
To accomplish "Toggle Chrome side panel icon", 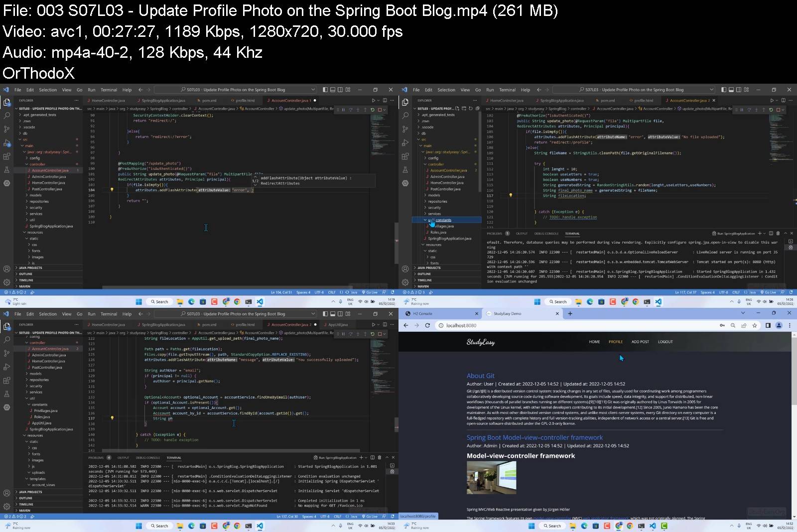I will pos(768,325).
